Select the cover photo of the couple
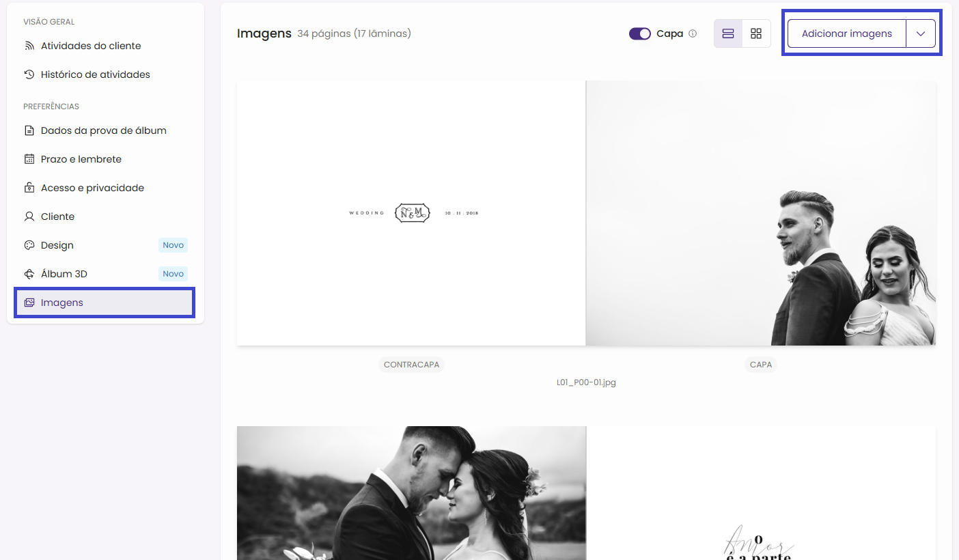 click(x=761, y=213)
